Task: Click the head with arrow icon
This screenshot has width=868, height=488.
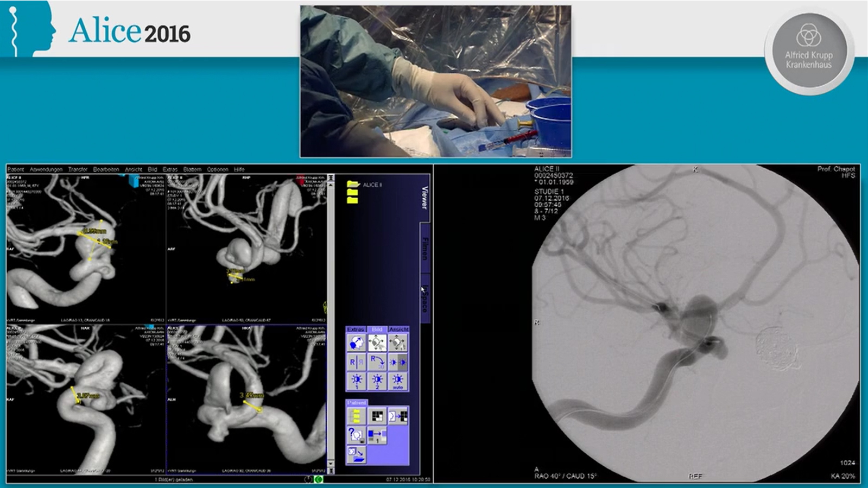Action: pyautogui.click(x=356, y=343)
